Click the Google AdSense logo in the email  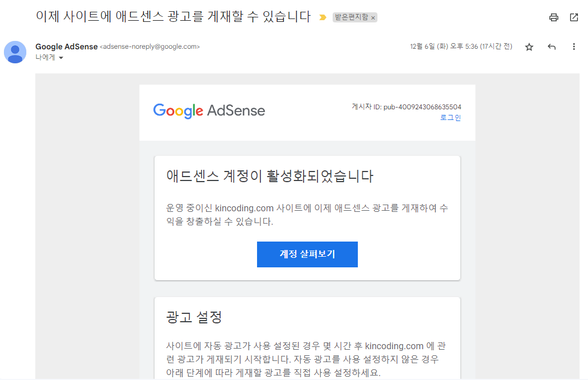(x=208, y=110)
